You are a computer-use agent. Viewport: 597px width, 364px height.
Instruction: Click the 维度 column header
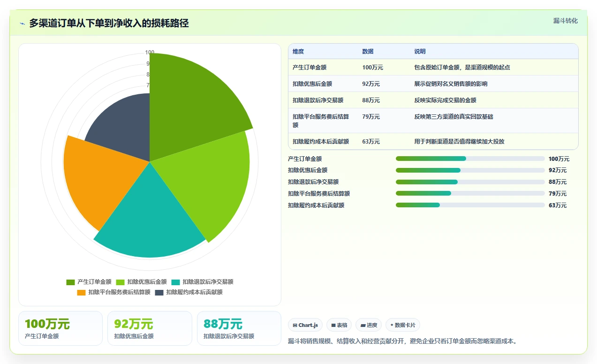(x=298, y=52)
